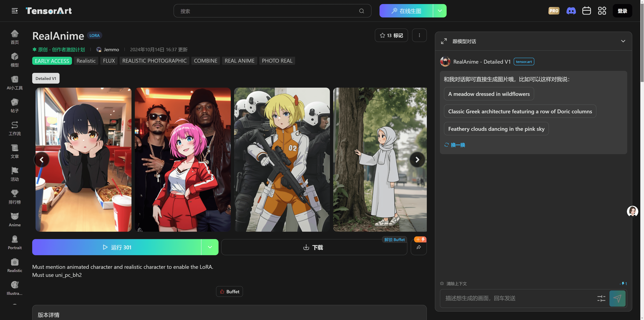Choose prompt 'Classic Greek architecture featuring a row of Doric columns'

[520, 111]
